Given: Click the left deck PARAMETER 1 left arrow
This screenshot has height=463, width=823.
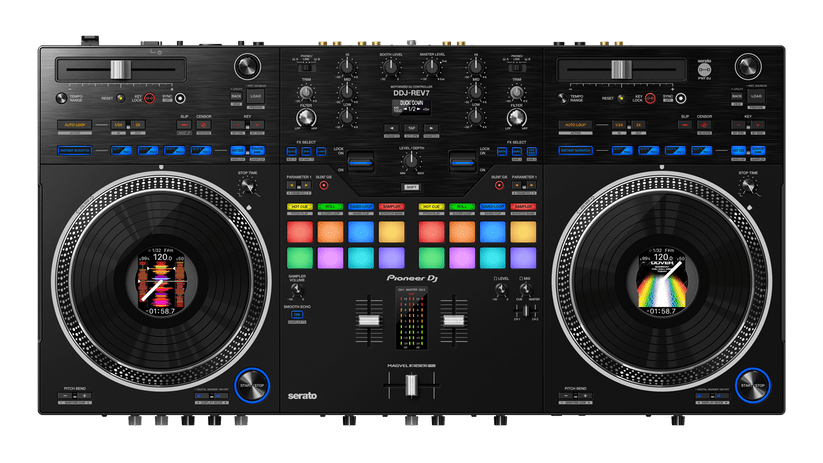Looking at the screenshot, I should coord(291,185).
